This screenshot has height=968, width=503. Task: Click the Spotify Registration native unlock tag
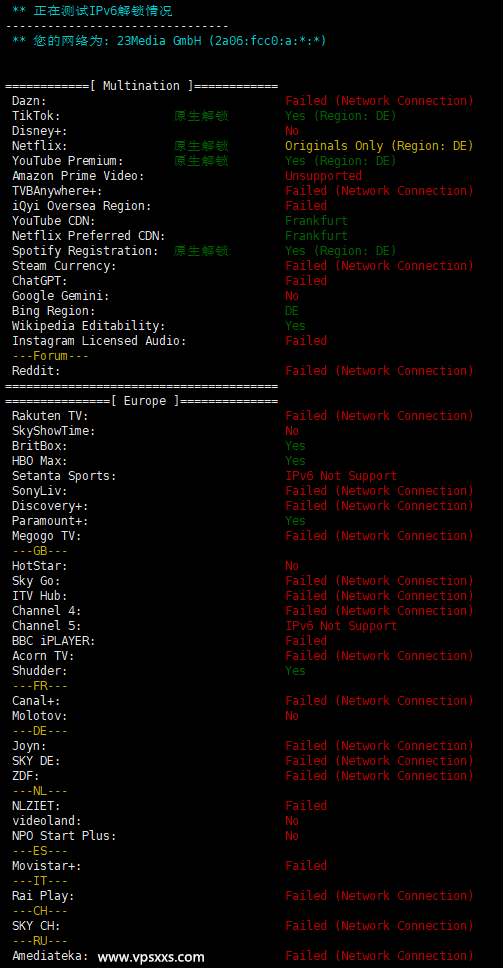pos(201,251)
